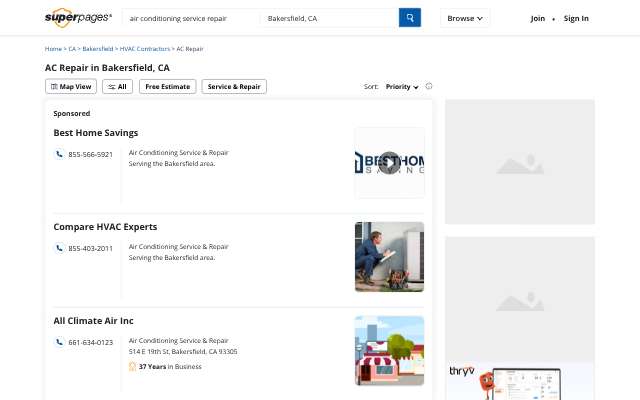Click phone icon for Compare HVAC Experts

60,248
